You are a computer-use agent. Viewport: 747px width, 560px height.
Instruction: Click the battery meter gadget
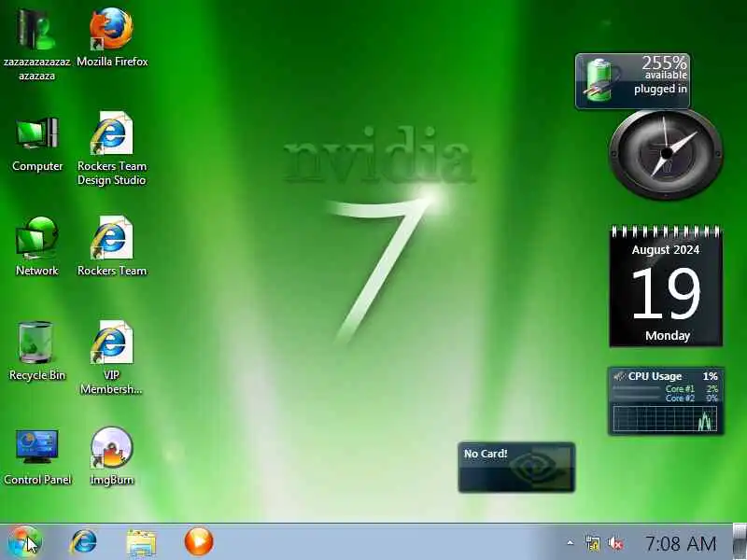(x=633, y=81)
